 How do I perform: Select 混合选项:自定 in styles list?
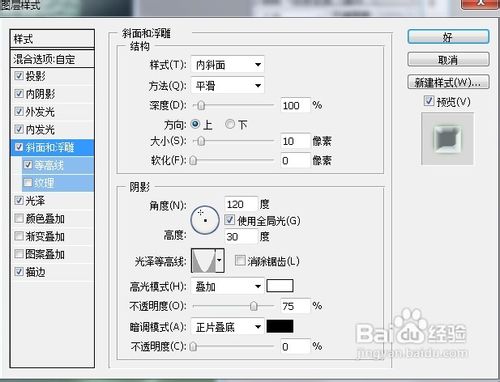[52, 59]
